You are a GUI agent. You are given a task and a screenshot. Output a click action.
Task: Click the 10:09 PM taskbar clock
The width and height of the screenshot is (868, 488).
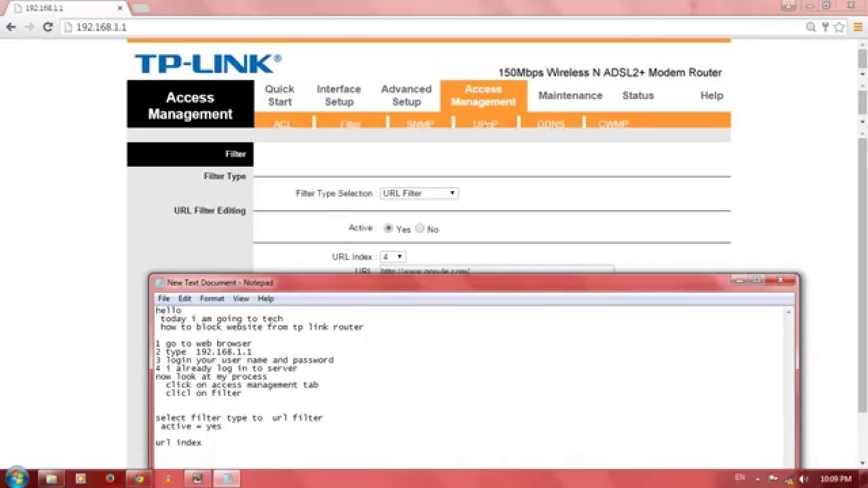click(x=835, y=479)
